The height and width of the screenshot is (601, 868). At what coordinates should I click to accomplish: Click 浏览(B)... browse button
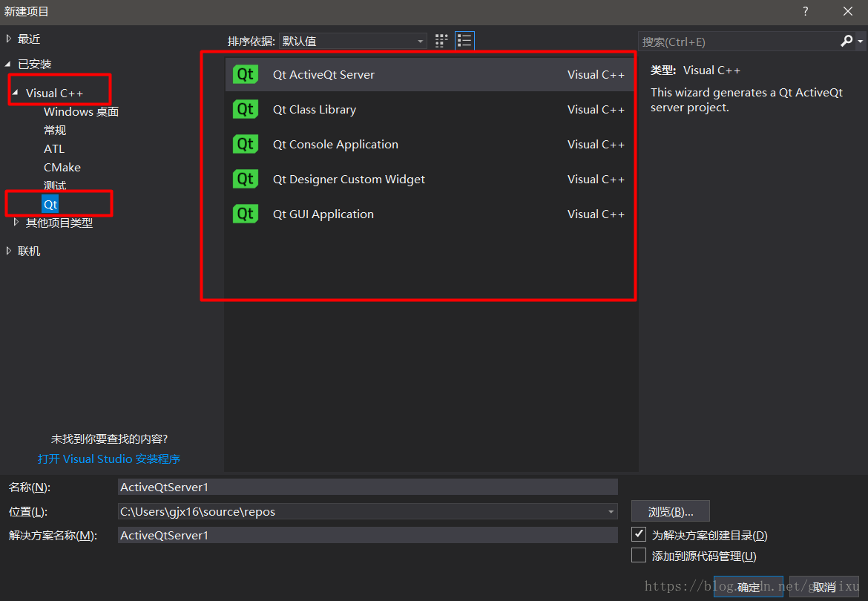(x=671, y=511)
